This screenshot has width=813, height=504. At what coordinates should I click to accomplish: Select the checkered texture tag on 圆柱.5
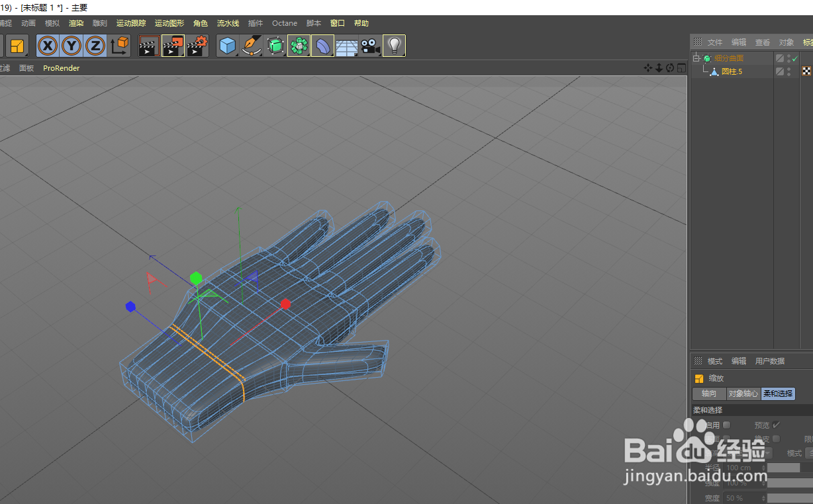pyautogui.click(x=806, y=71)
